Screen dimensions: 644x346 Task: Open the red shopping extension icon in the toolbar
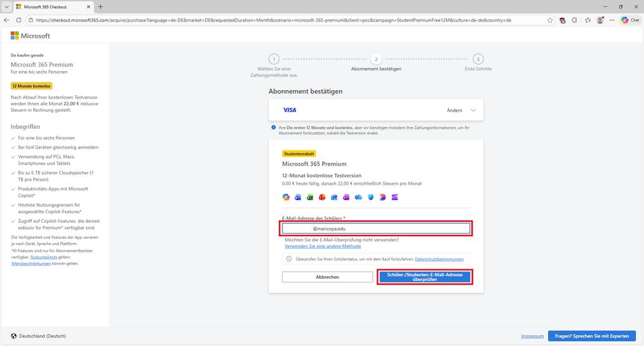562,20
